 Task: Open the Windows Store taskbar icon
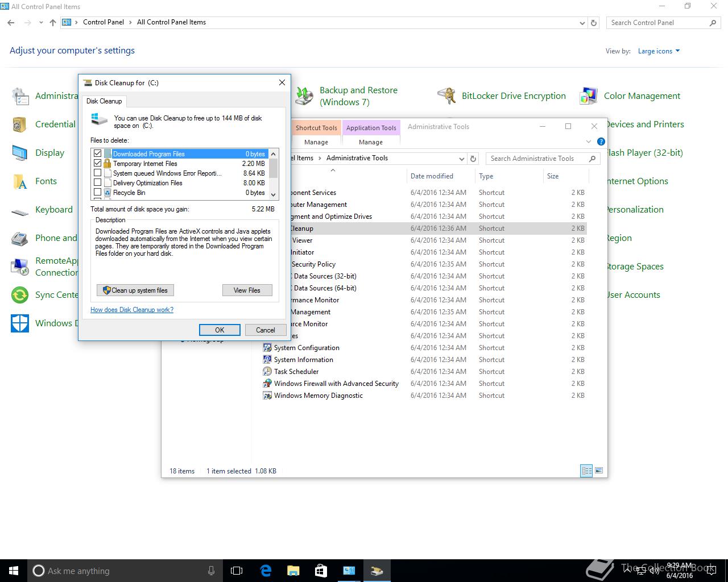coord(321,571)
